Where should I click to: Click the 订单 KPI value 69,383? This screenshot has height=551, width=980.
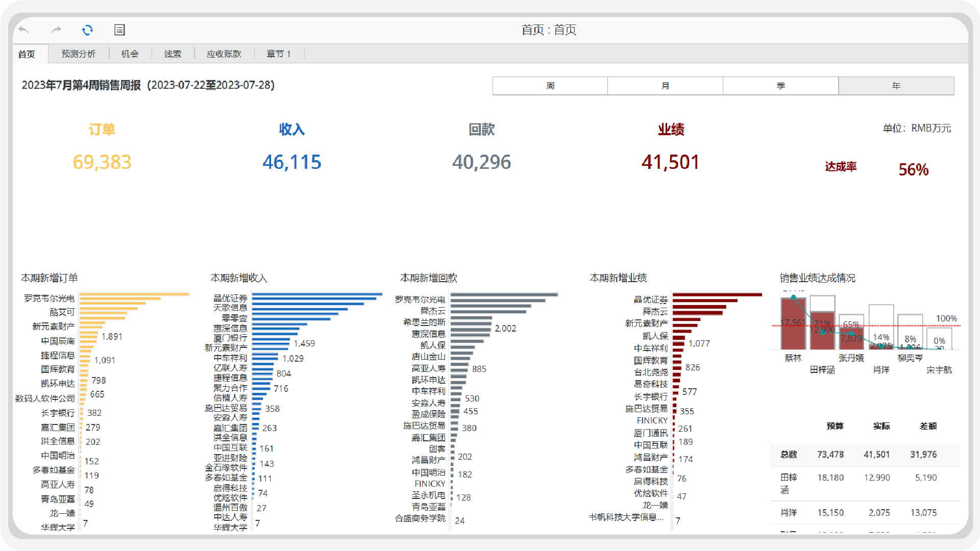click(x=102, y=162)
